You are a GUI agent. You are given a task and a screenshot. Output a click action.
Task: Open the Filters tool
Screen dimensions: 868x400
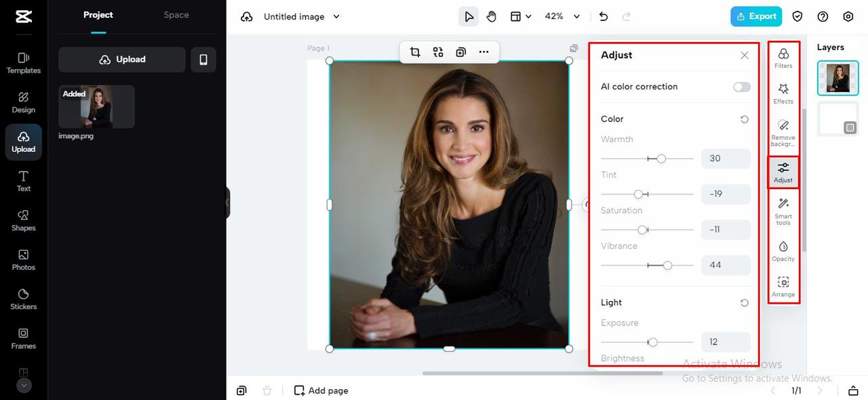tap(783, 58)
